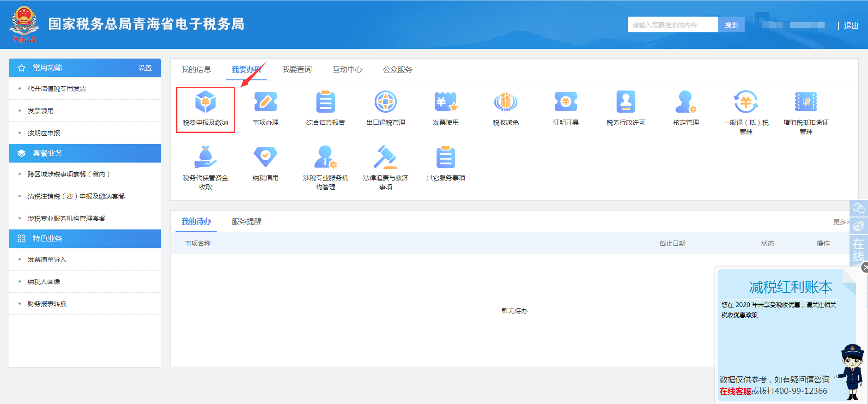
Task: Open 其它服务事项 icon
Action: tap(446, 157)
